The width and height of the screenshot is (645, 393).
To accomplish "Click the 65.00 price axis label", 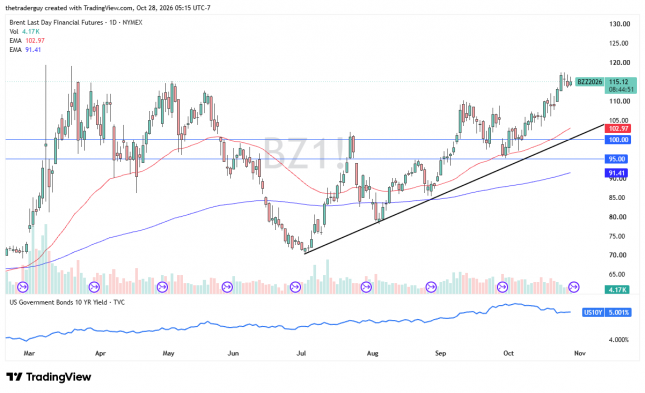I will pos(617,274).
